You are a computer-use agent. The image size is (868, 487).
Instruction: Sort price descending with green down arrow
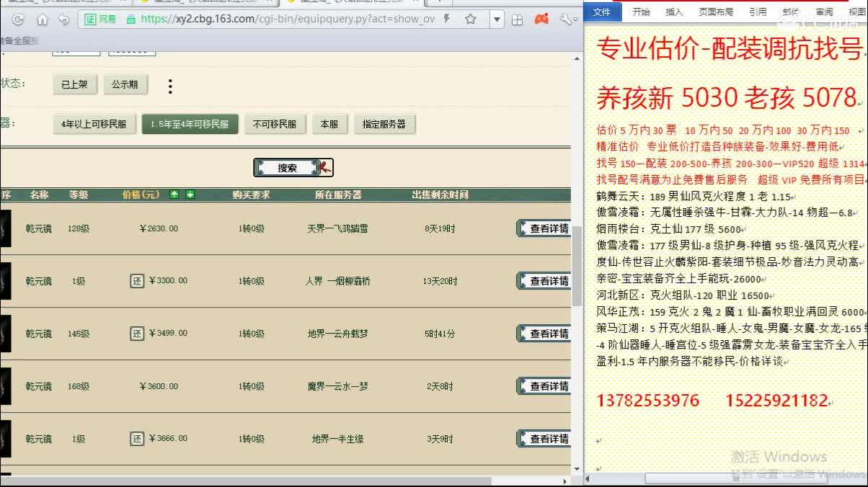(190, 195)
